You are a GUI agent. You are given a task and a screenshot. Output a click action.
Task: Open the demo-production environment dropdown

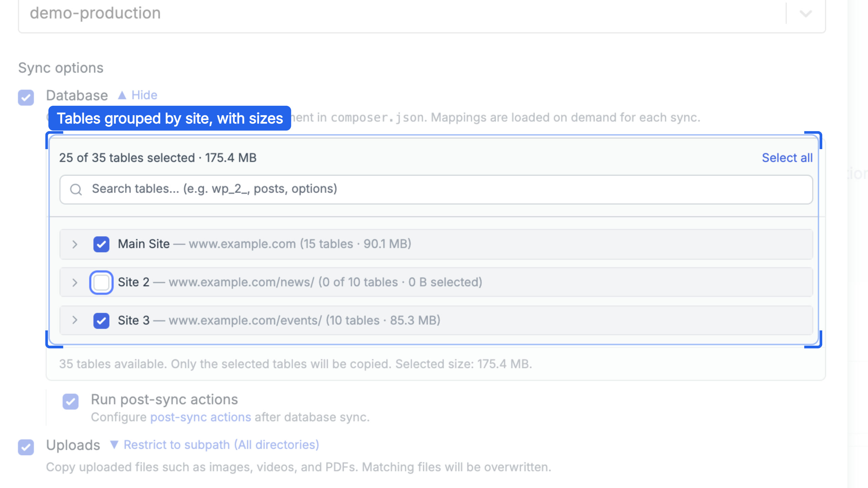422,14
